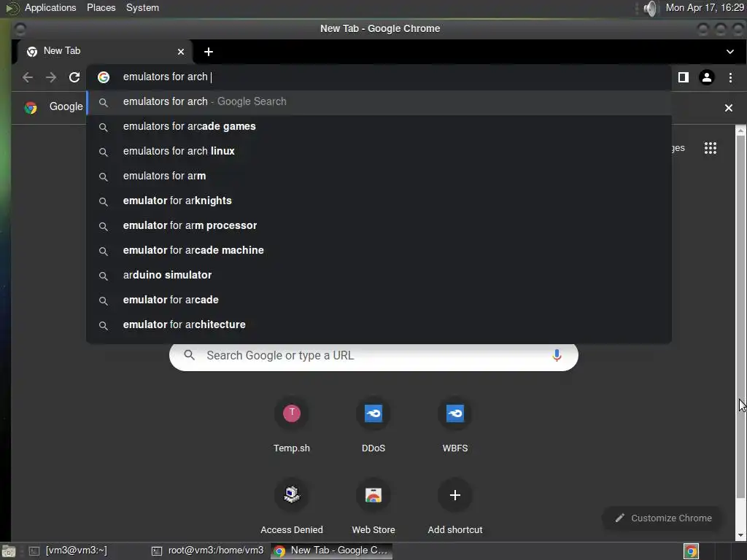Open the Access Denied shortcut
This screenshot has height=560, width=747.
coord(292,507)
